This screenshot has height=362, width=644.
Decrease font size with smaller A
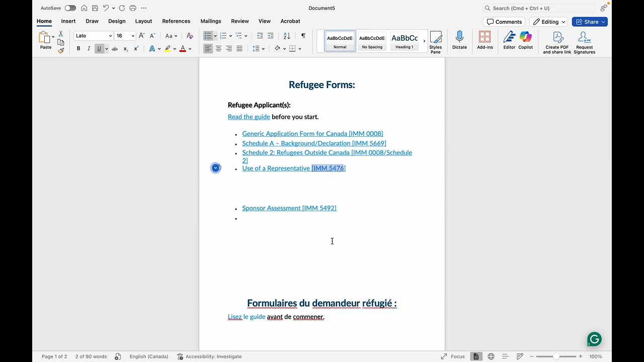[152, 36]
